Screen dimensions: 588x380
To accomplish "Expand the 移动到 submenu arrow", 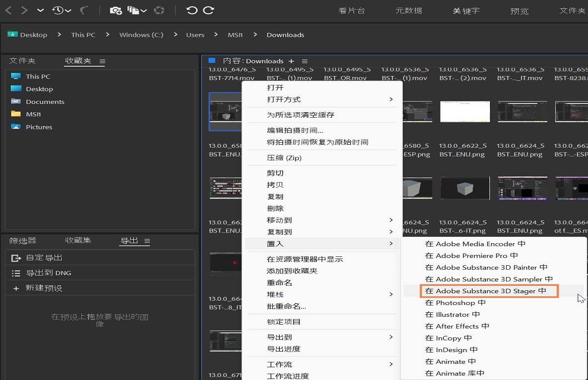I will pos(391,220).
